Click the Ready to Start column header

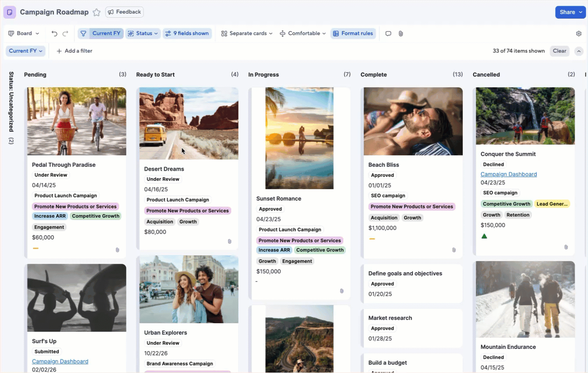[x=155, y=75]
